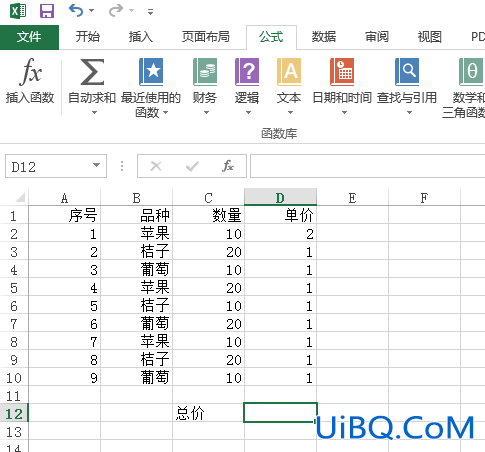Screen dimensions: 485x452
Task: Select the active cell D12
Action: [280, 413]
